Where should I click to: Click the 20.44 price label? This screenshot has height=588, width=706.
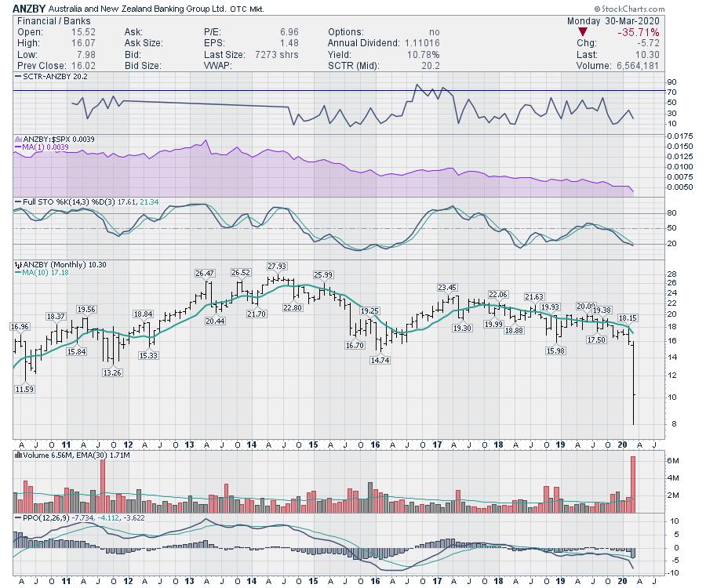(215, 321)
